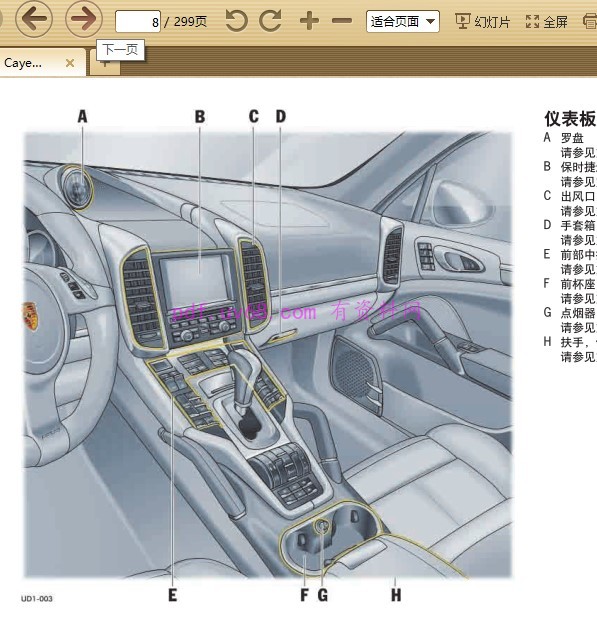Rotate page counterclockwise
The height and width of the screenshot is (618, 597).
[236, 20]
